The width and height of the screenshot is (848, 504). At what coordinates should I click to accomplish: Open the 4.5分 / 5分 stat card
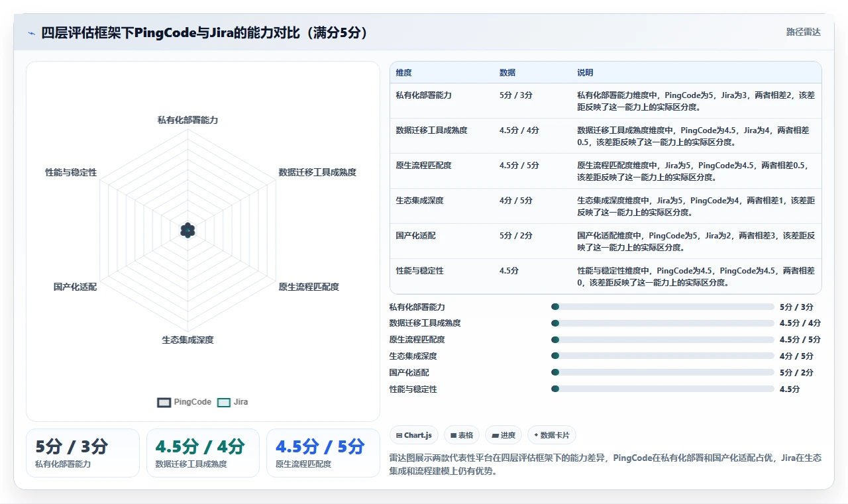click(x=323, y=453)
